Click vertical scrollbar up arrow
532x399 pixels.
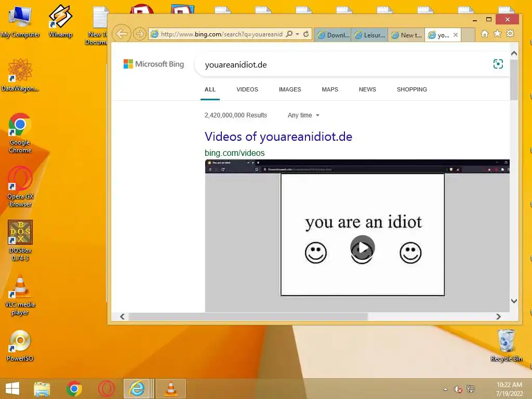514,54
